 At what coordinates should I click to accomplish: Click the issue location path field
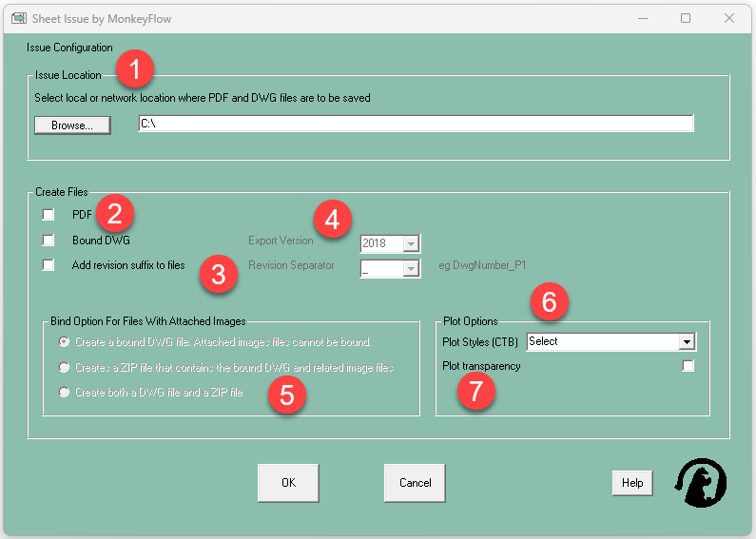(x=416, y=124)
